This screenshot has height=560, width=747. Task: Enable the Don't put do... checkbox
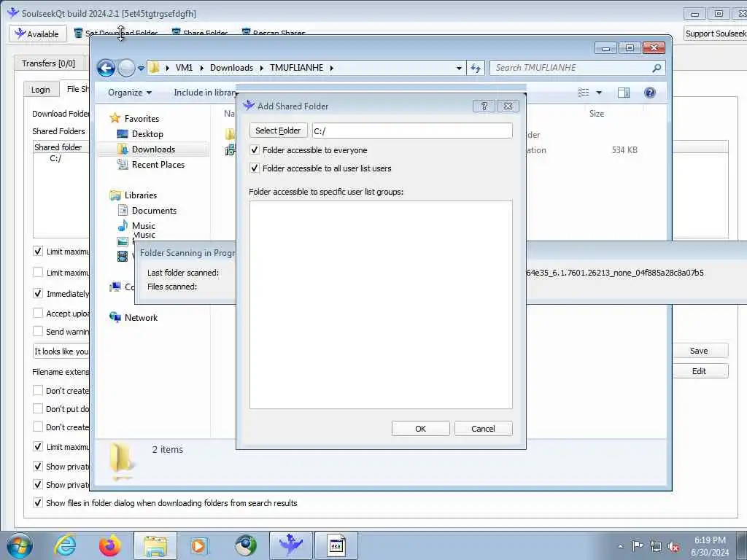[38, 408]
